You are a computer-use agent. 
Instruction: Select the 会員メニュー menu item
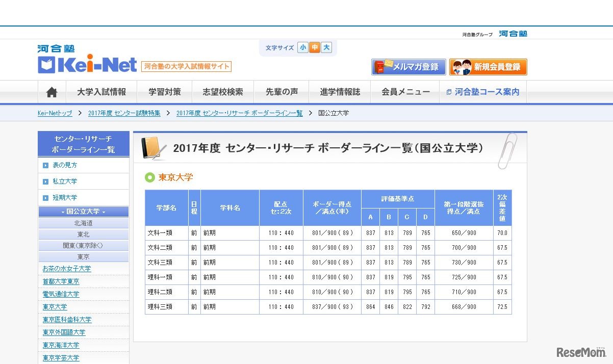[404, 92]
